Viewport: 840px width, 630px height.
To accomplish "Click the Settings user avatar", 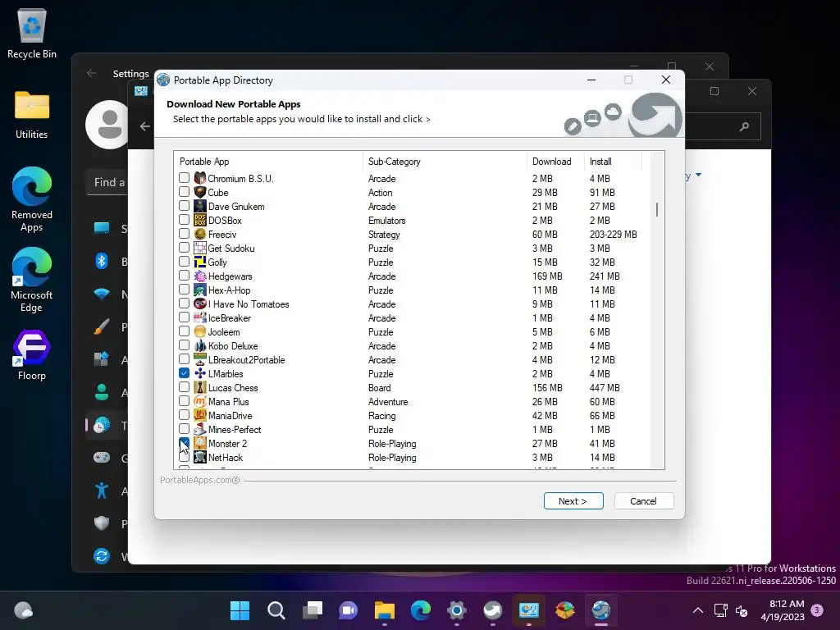I will [107, 125].
